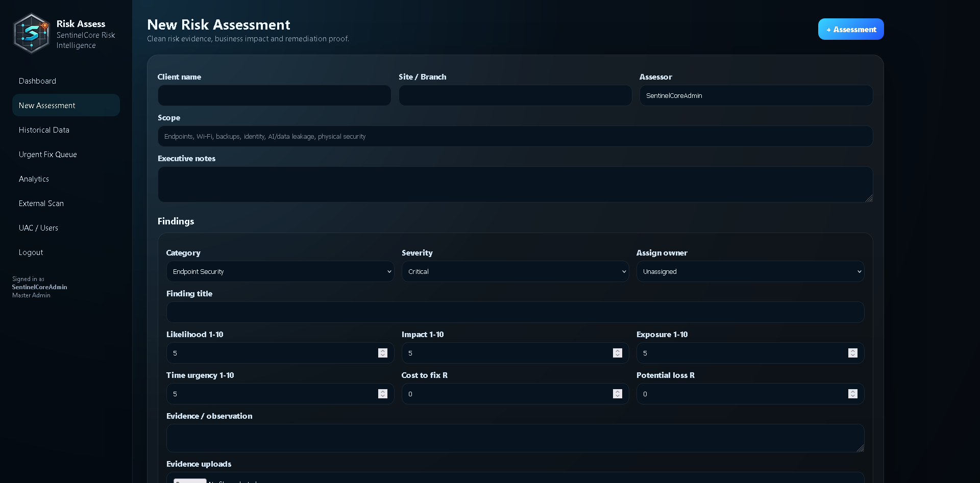Open the Severity dropdown
The image size is (980, 483).
(515, 271)
